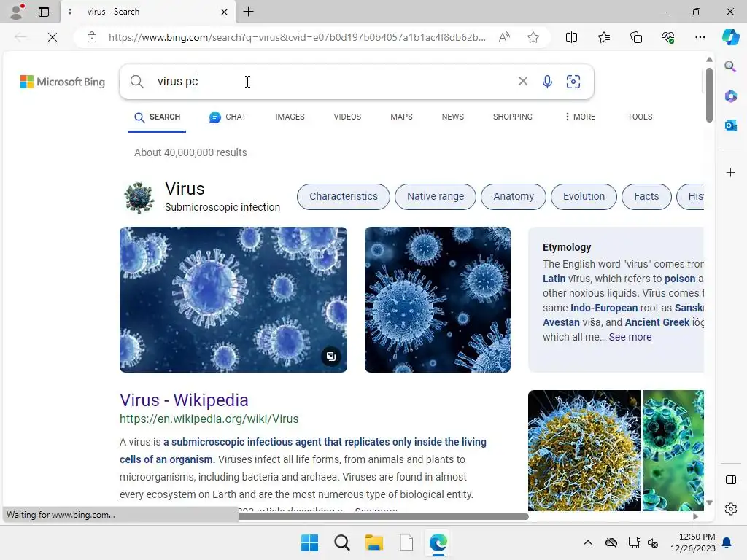Search using an image icon
This screenshot has width=747, height=560.
tap(573, 82)
